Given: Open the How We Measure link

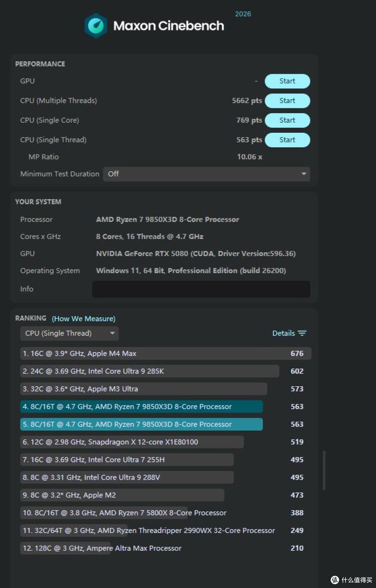Looking at the screenshot, I should point(84,319).
